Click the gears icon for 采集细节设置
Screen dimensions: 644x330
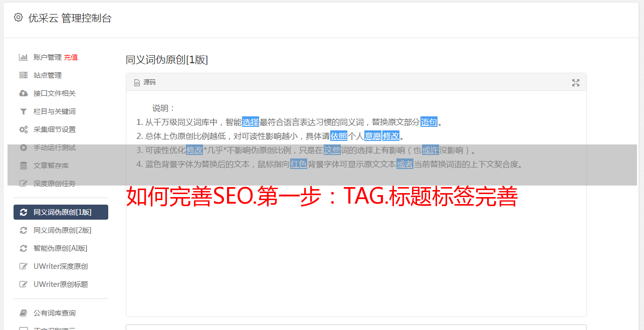tap(23, 129)
